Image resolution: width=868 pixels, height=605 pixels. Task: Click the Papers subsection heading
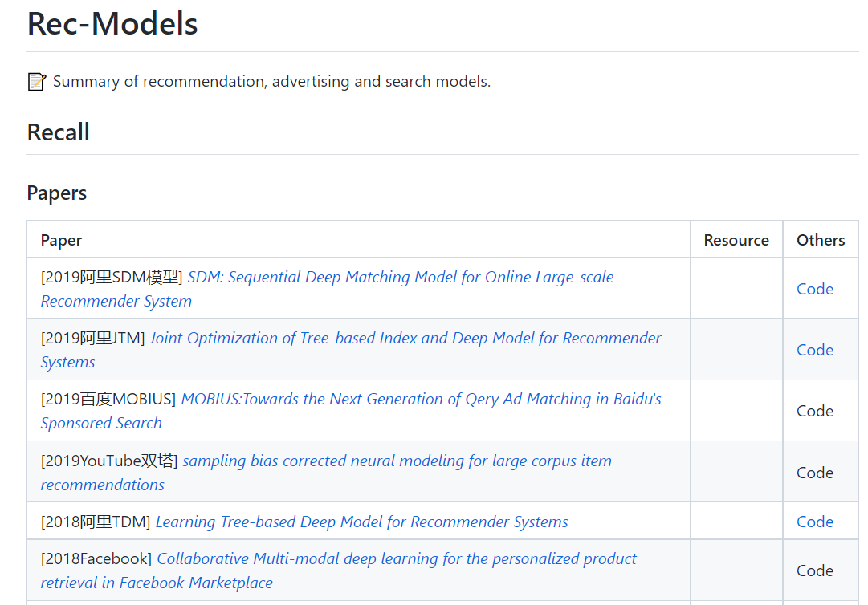(x=56, y=193)
